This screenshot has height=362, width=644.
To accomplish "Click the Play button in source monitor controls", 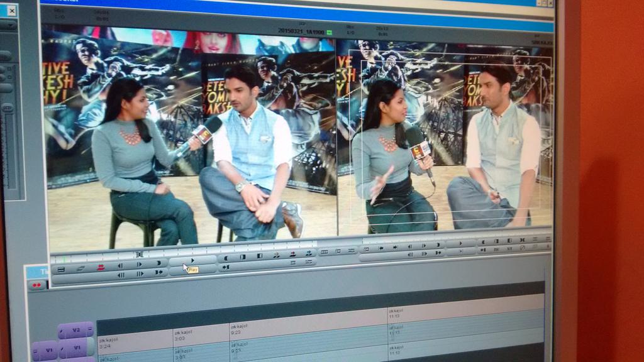I will [x=192, y=261].
